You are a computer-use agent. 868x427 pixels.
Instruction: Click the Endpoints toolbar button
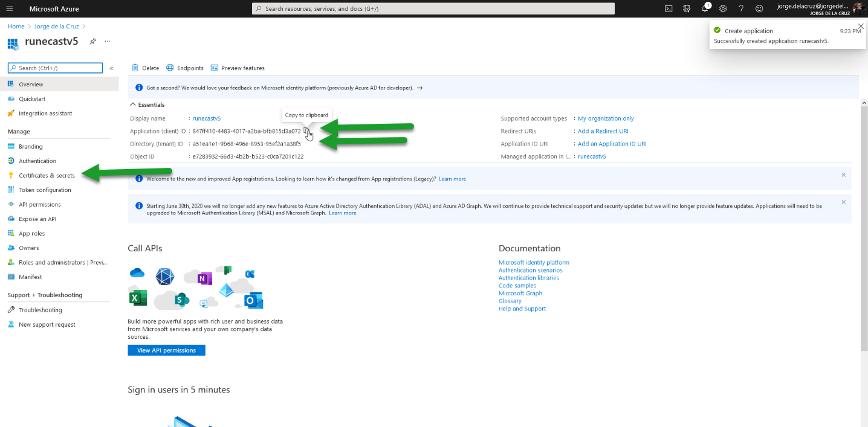coord(185,68)
